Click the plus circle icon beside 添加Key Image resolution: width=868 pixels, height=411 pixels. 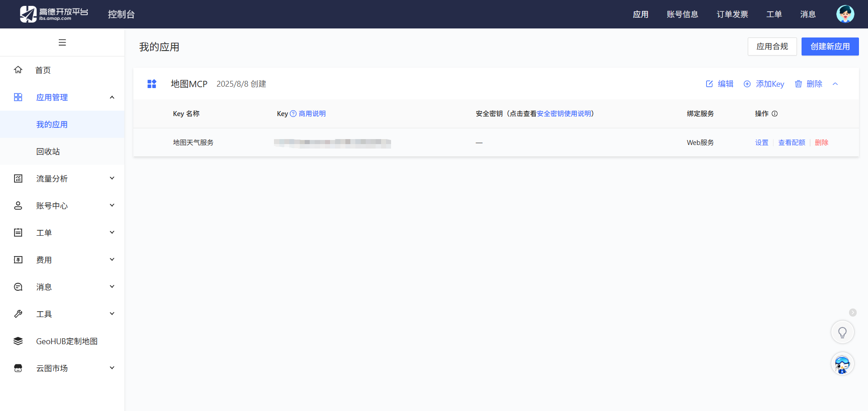[x=747, y=84]
